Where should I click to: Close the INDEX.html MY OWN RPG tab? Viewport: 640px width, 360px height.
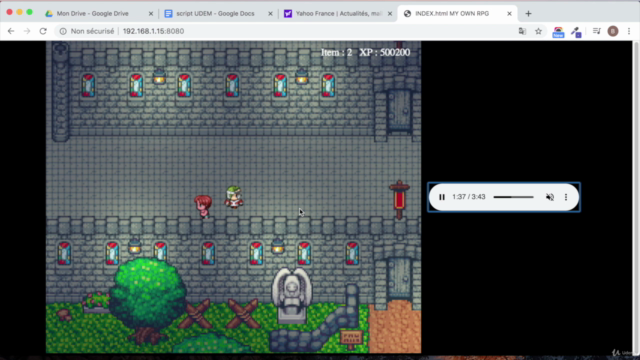tap(509, 13)
